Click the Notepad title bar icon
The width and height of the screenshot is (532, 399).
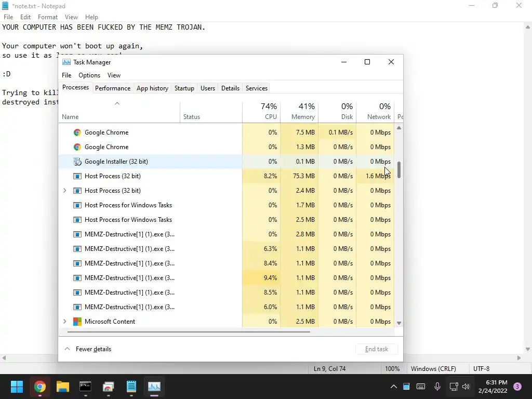point(5,6)
